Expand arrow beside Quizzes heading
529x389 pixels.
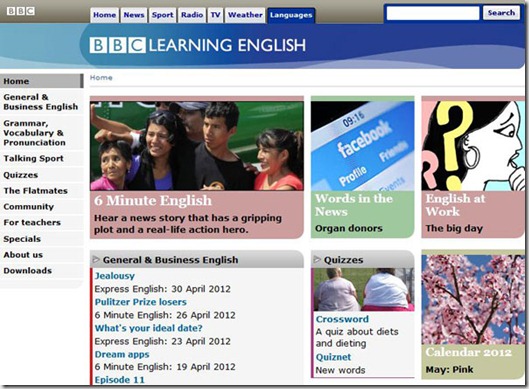point(317,259)
